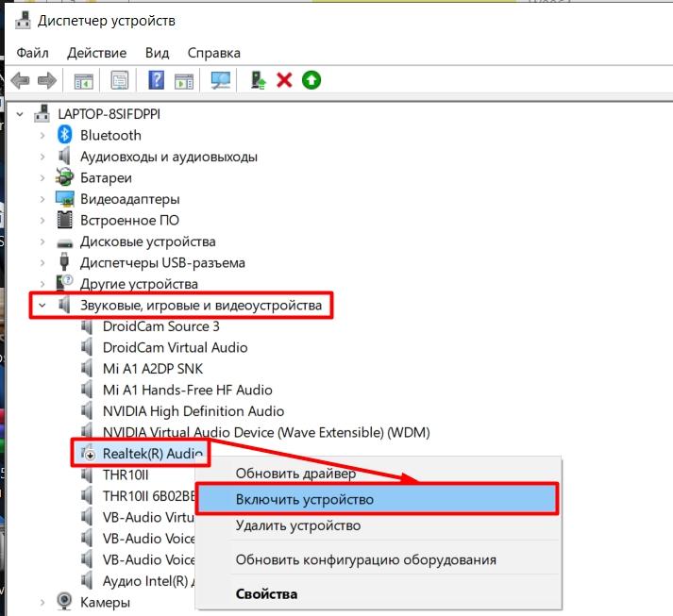673x616 pixels.
Task: Expand the Диспетчеры USB-разъема category arrow
Action: (42, 262)
